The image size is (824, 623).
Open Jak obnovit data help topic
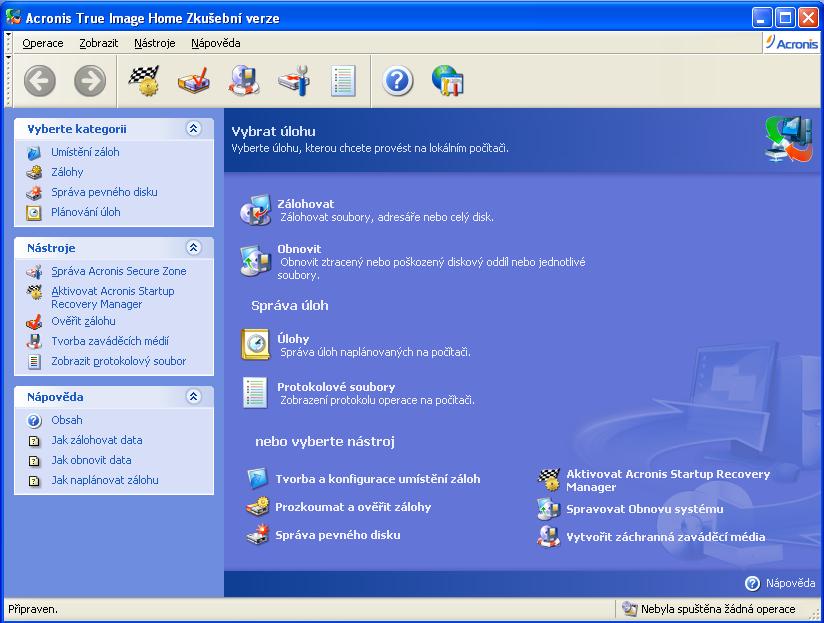click(91, 460)
